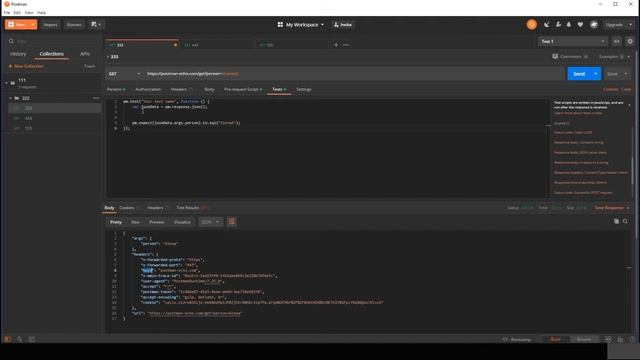Click the New Collection link

[x=26, y=66]
